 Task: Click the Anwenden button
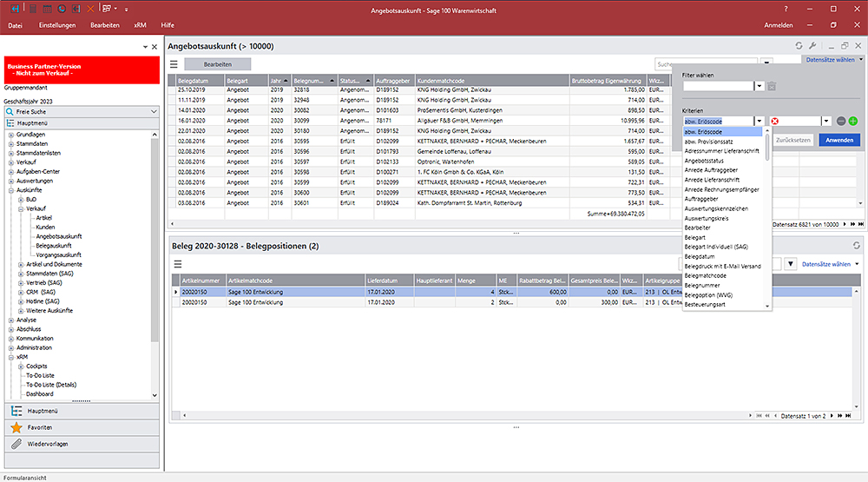(x=839, y=140)
